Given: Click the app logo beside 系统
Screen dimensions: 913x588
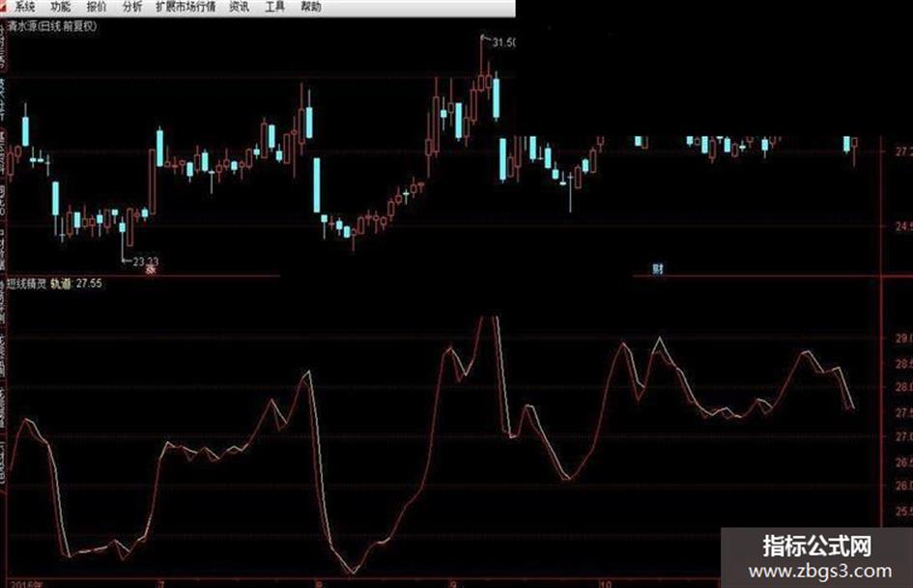Looking at the screenshot, I should point(5,7).
